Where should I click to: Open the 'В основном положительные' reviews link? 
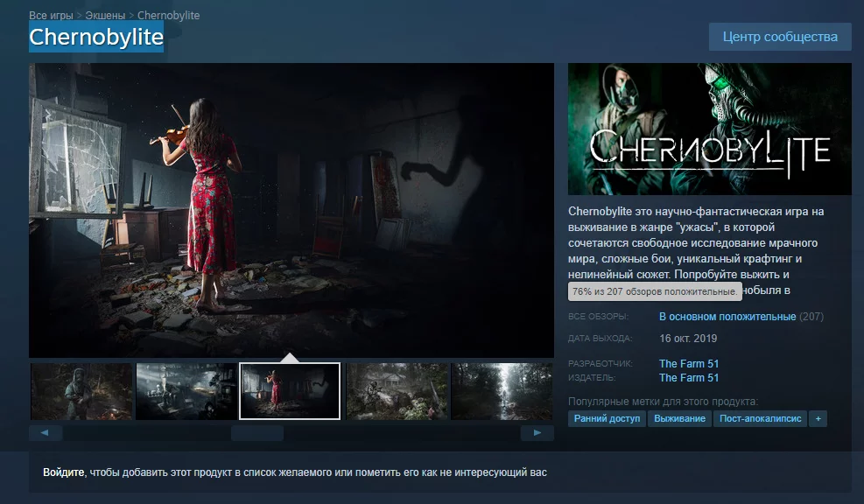[727, 317]
